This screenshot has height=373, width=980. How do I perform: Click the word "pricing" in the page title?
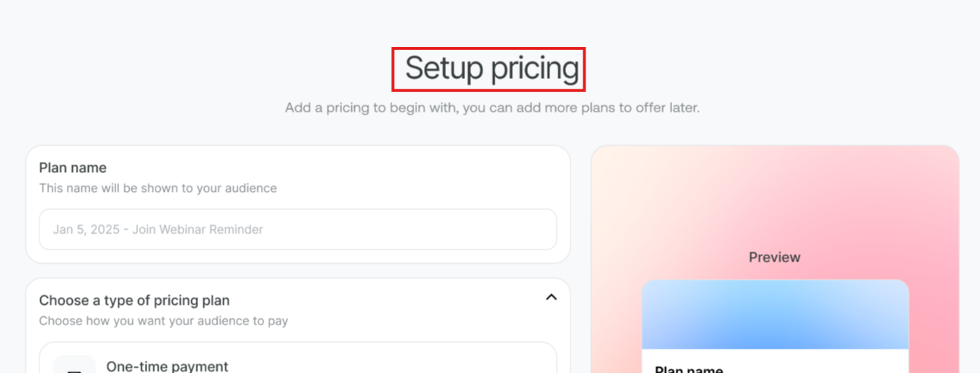(535, 69)
